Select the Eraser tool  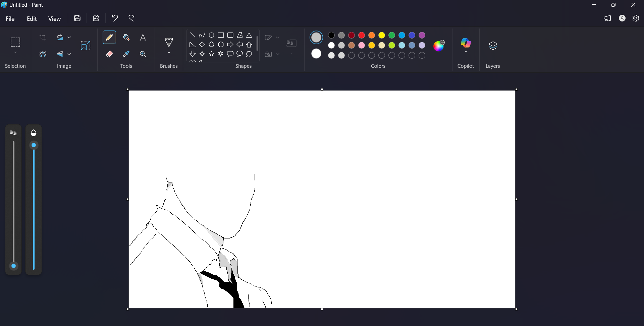[109, 54]
